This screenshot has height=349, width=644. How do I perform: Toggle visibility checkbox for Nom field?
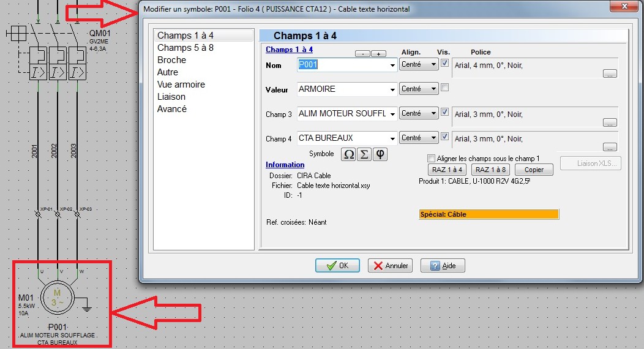point(445,63)
